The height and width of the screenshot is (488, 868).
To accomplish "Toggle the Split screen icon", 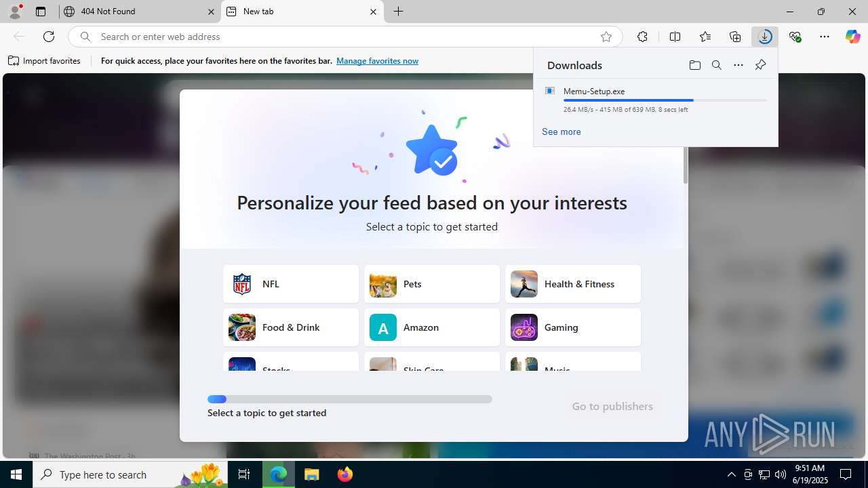I will pos(675,37).
